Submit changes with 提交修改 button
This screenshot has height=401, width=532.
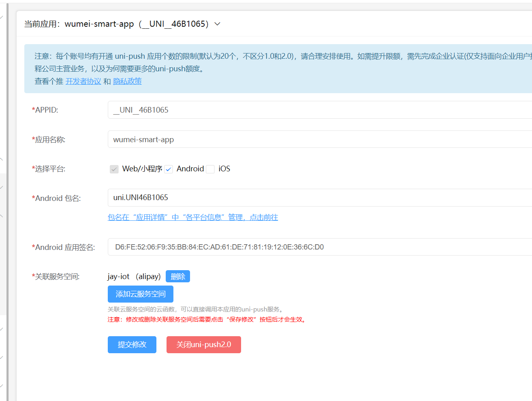[x=132, y=345]
